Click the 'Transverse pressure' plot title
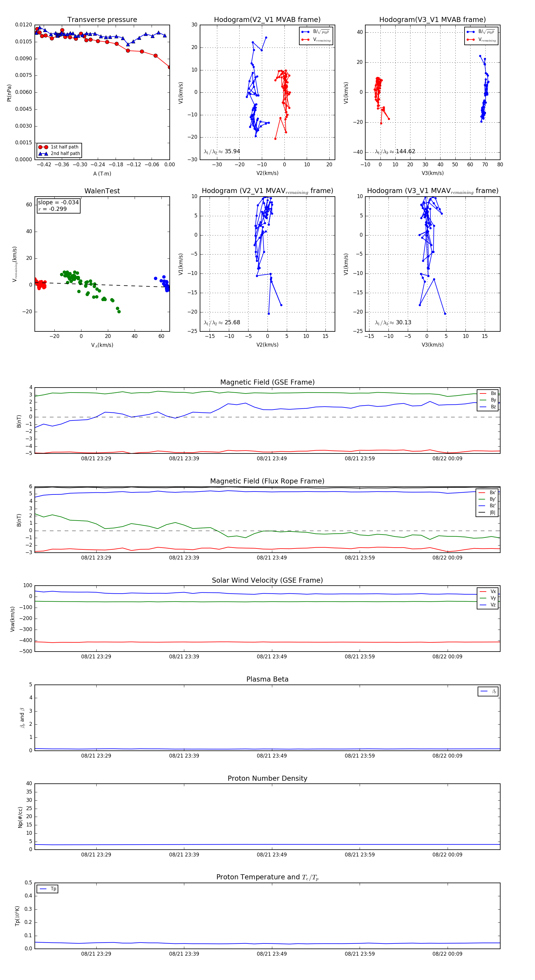The image size is (535, 980). pos(102,20)
